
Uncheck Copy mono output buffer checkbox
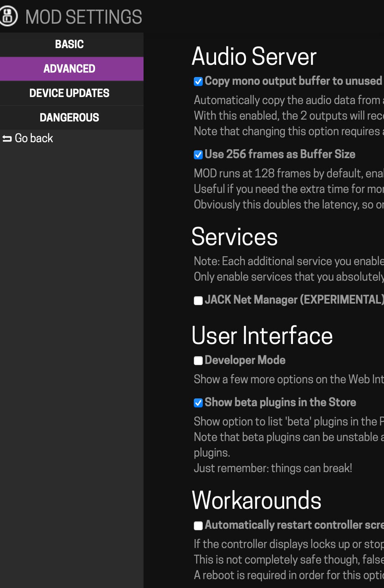[198, 81]
